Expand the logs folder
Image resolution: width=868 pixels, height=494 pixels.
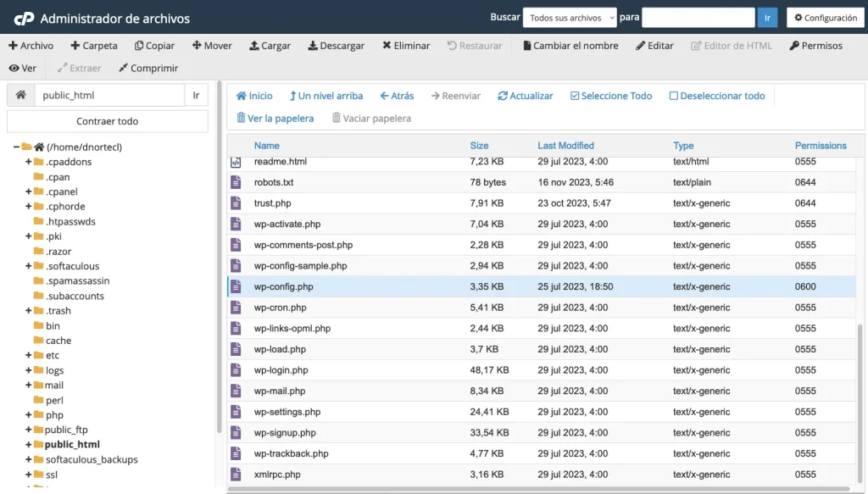(28, 370)
